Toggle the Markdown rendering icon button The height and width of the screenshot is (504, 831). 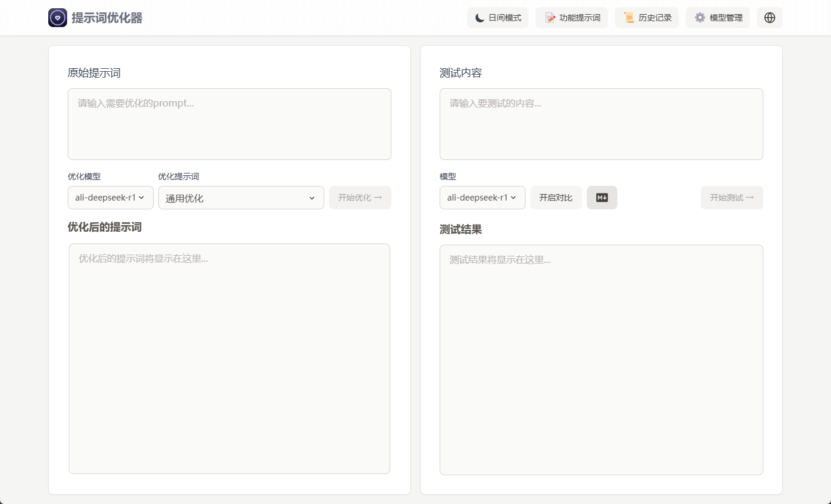click(601, 198)
